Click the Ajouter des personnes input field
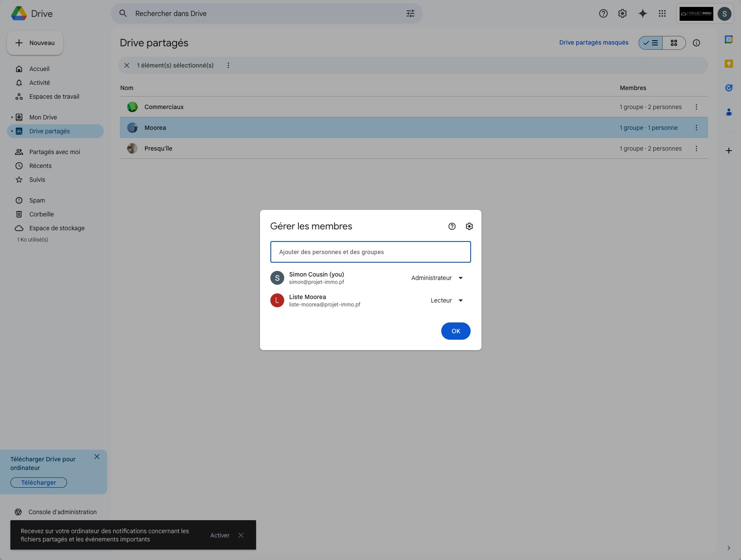741x560 pixels. click(370, 252)
